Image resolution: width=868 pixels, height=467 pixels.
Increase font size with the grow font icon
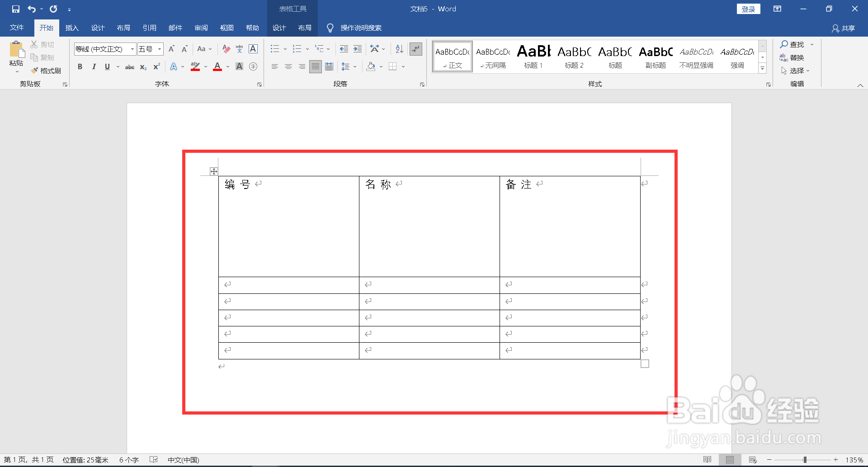pyautogui.click(x=171, y=49)
